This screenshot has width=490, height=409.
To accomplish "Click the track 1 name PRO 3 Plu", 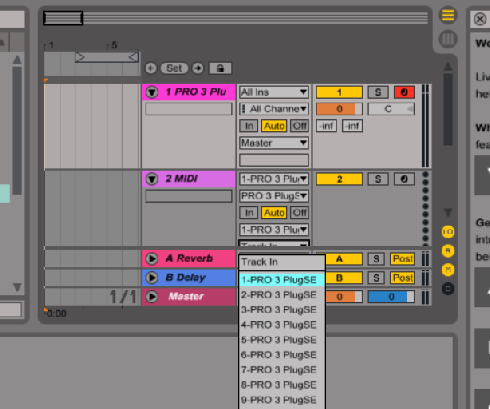I will (196, 92).
